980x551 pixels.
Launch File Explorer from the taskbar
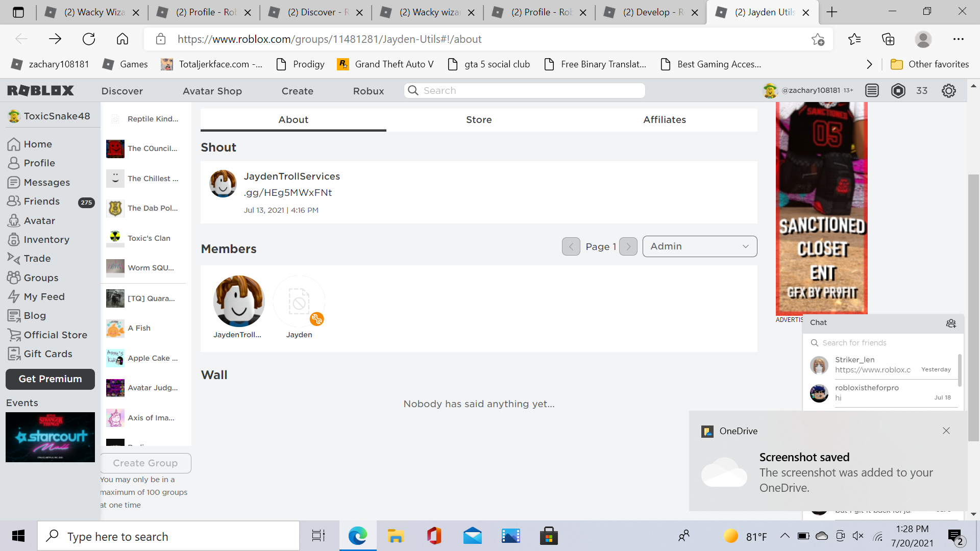[396, 536]
